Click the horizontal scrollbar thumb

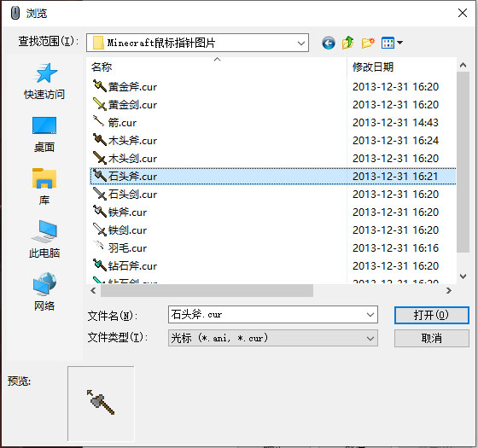point(207,291)
